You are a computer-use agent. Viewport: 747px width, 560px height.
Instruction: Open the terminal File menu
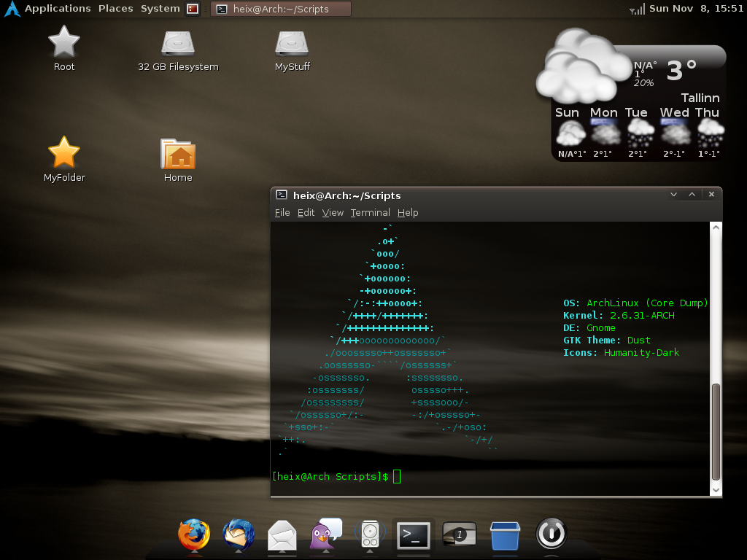282,212
